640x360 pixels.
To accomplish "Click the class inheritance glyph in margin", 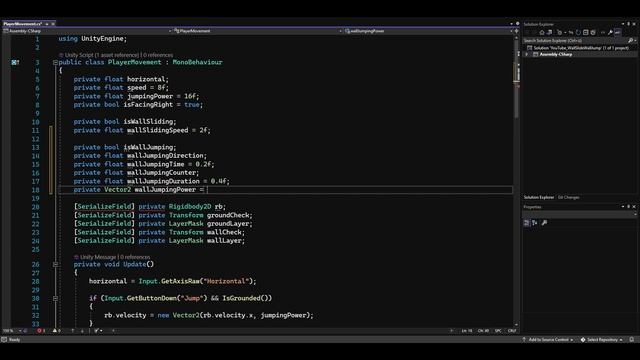I will click(x=15, y=62).
